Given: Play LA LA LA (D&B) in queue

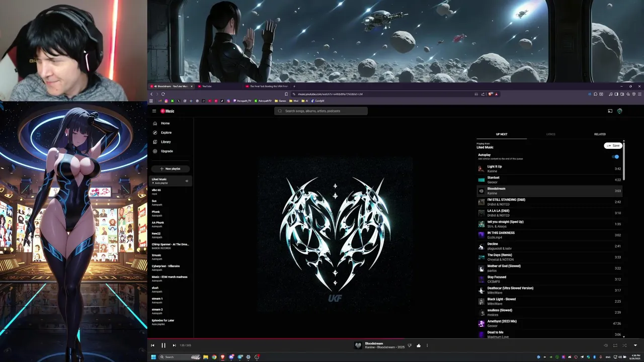Looking at the screenshot, I should (549, 213).
